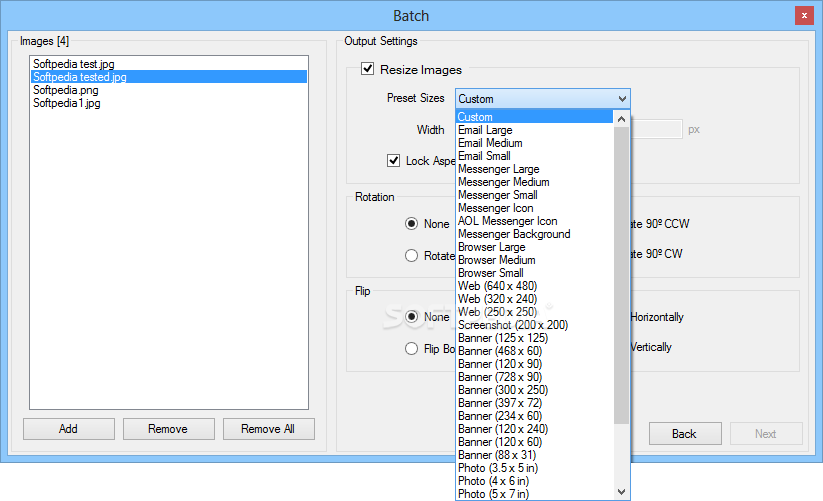The width and height of the screenshot is (823, 501).
Task: Pick AOL Messenger Icon preset
Action: (534, 221)
